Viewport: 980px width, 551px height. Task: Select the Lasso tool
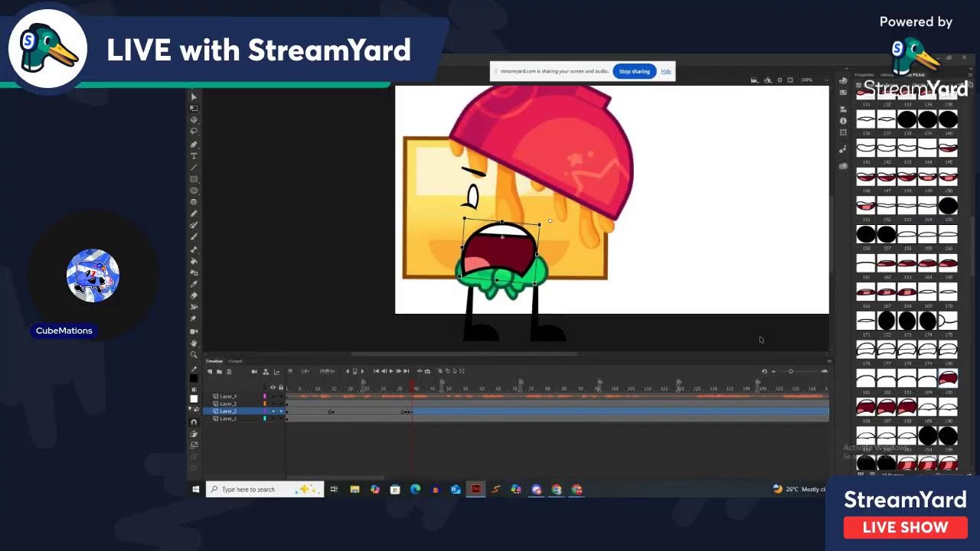(194, 131)
